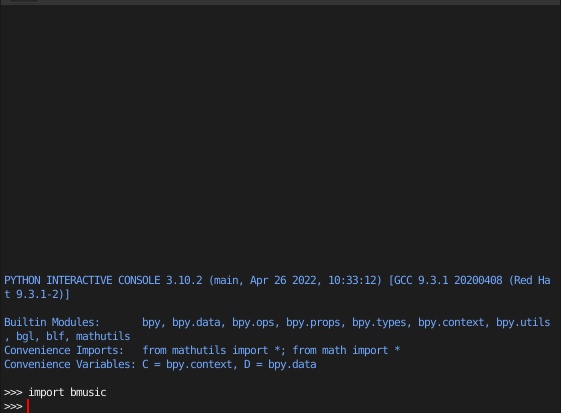
Task: Click 'bpy.ops' in the Builtin Modules list
Action: tap(253, 322)
